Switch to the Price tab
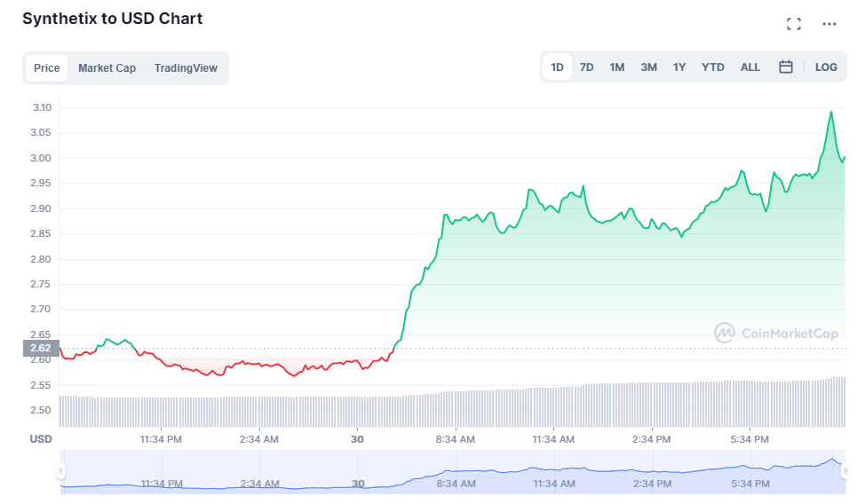Screen dimensions: 865x504 [x=46, y=68]
